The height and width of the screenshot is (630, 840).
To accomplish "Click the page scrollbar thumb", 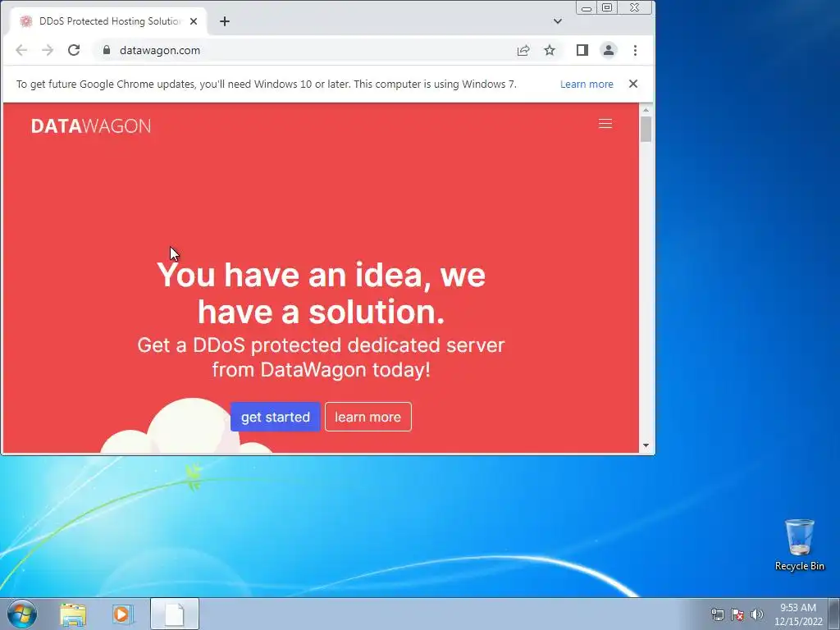I will (646, 129).
